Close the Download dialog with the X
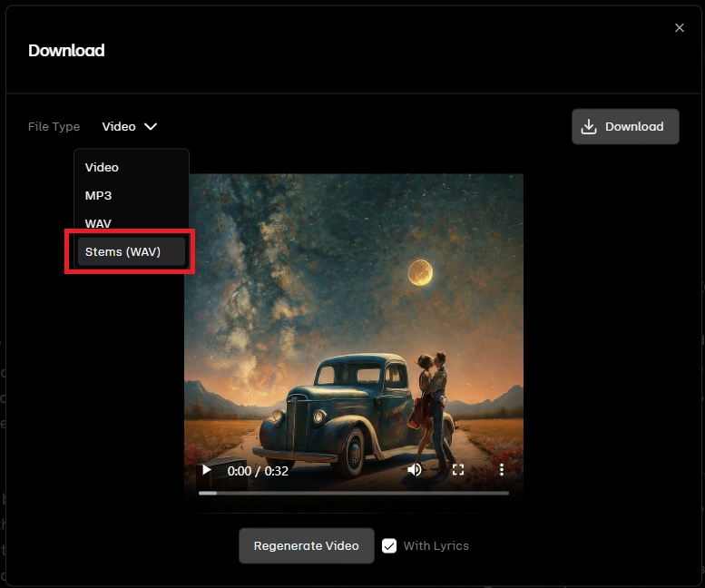Image resolution: width=705 pixels, height=588 pixels. coord(680,28)
